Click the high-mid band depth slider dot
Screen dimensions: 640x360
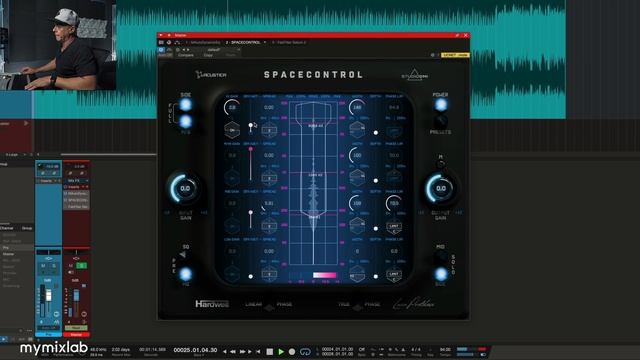(376, 180)
